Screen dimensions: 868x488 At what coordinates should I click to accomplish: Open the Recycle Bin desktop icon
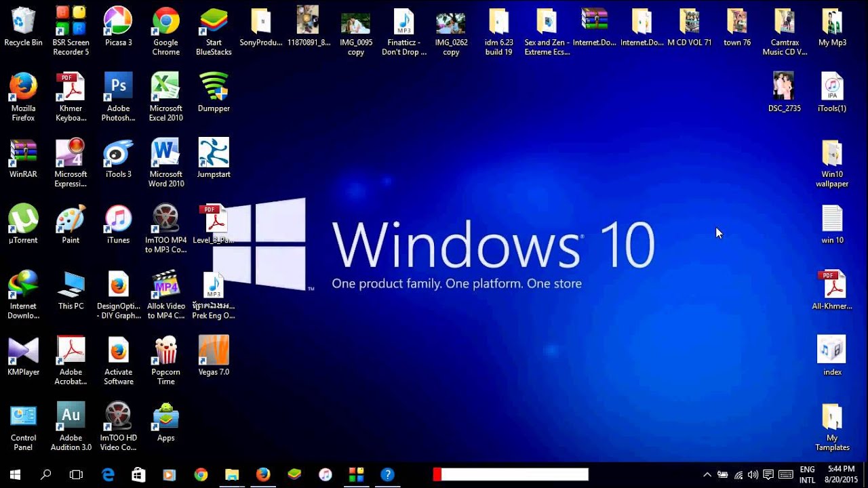pyautogui.click(x=23, y=28)
